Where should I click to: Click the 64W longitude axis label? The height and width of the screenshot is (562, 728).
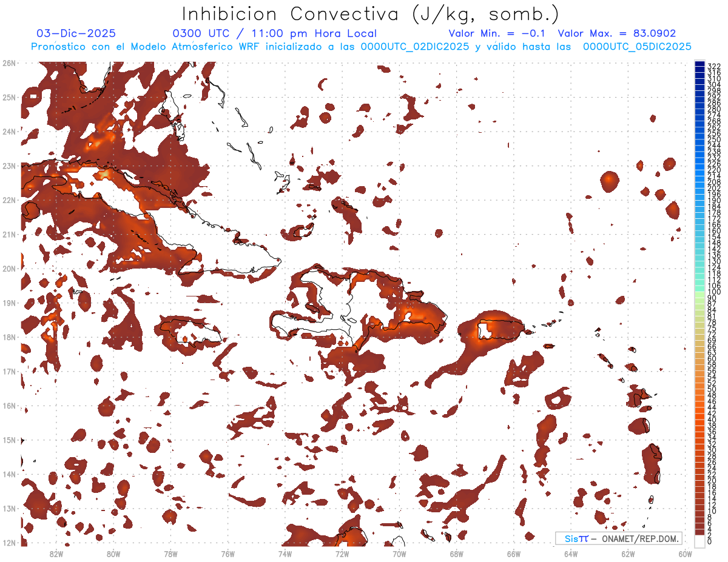571,554
